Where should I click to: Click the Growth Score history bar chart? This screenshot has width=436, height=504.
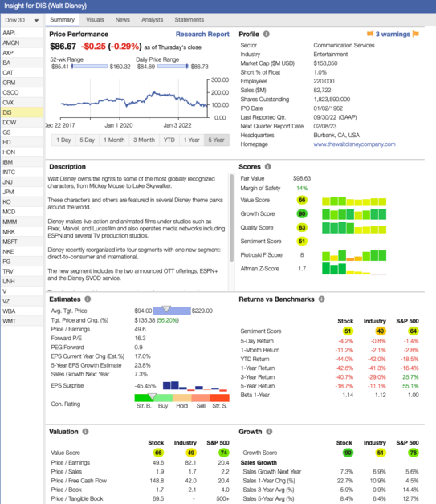pos(354,214)
